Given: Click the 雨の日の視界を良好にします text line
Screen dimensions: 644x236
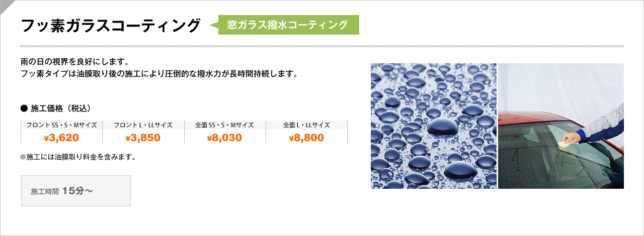Looking at the screenshot, I should pyautogui.click(x=75, y=62).
